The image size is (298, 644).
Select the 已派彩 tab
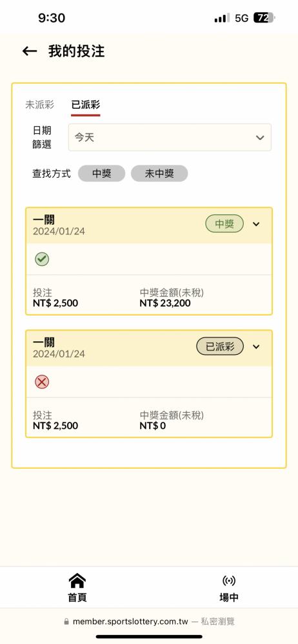point(86,104)
